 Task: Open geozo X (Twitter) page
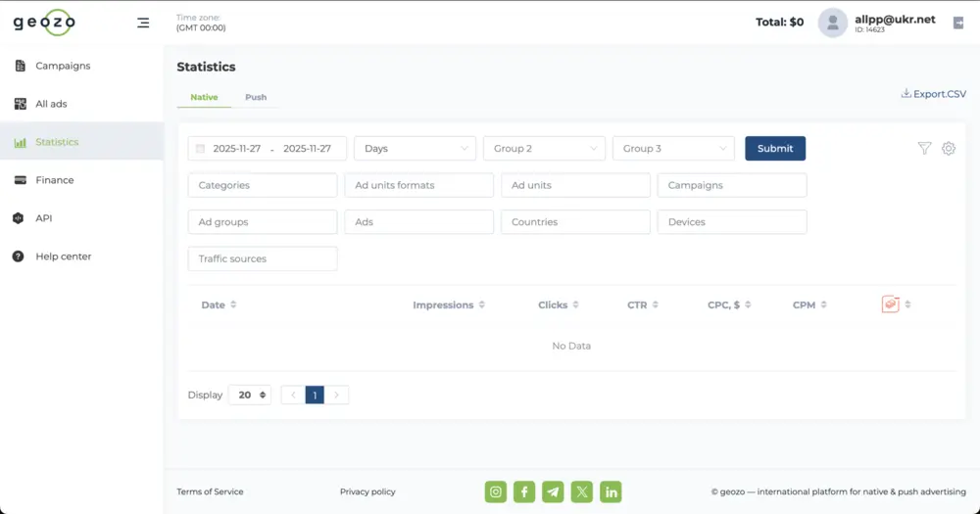click(x=582, y=492)
